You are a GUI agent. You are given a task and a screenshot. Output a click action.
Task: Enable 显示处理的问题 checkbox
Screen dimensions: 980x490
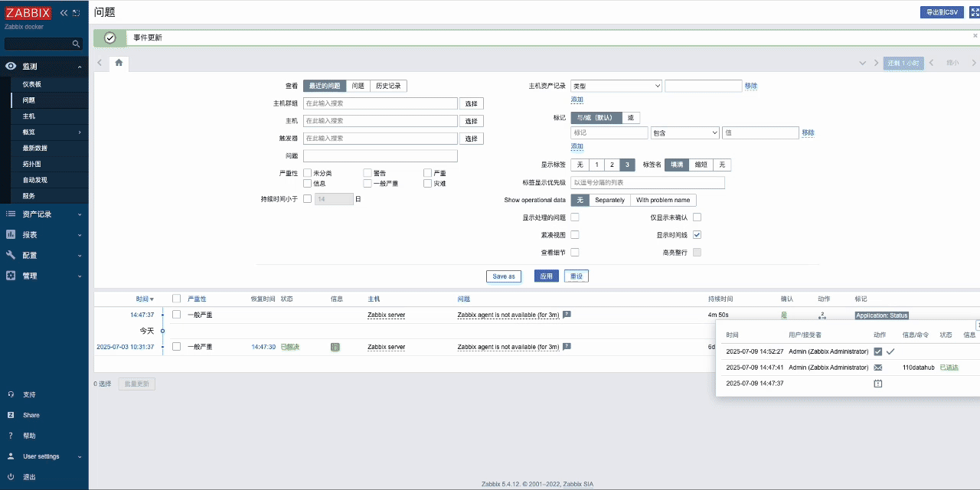coord(575,217)
